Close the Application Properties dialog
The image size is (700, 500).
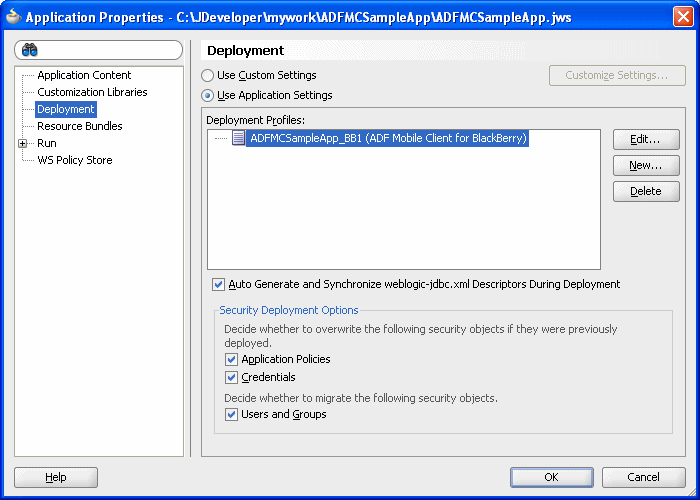tap(683, 17)
